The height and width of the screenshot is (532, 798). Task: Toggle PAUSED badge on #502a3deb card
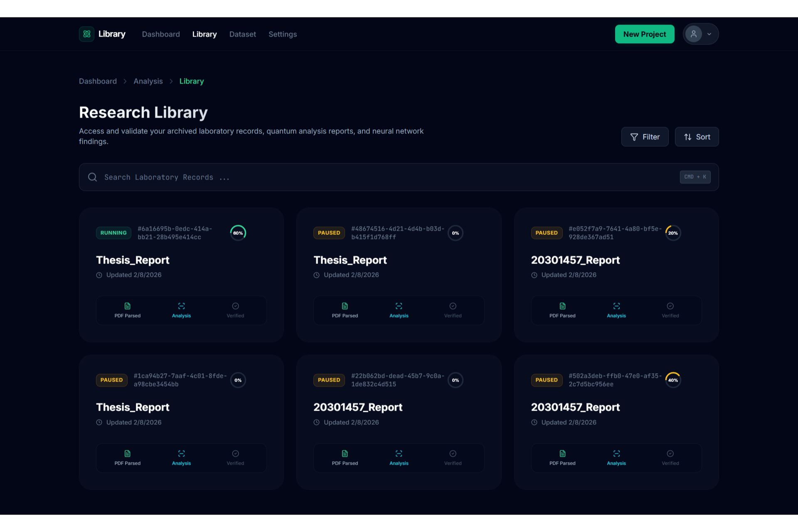[546, 380]
